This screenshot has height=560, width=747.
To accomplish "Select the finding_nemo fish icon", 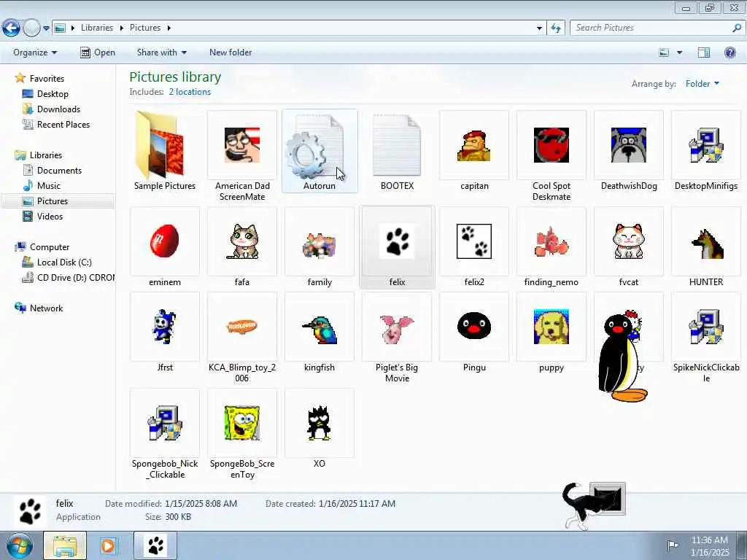I will tap(551, 241).
